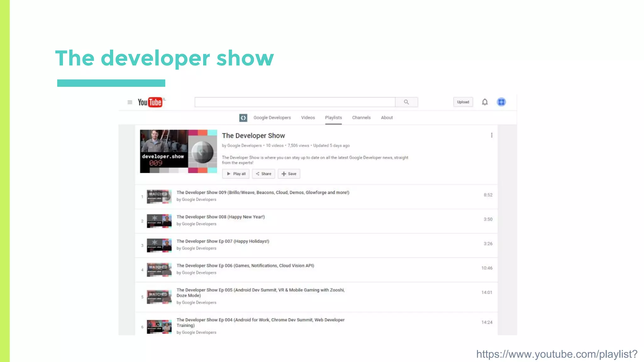Screen dimensions: 644x362
Task: Switch to the Videos tab
Action: (308, 118)
